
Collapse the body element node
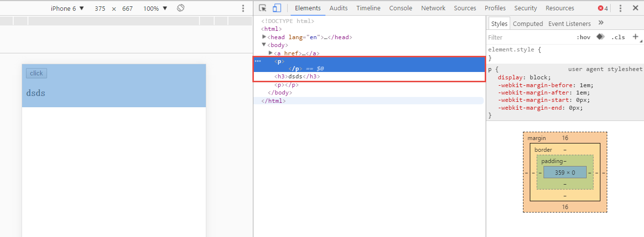(x=264, y=45)
